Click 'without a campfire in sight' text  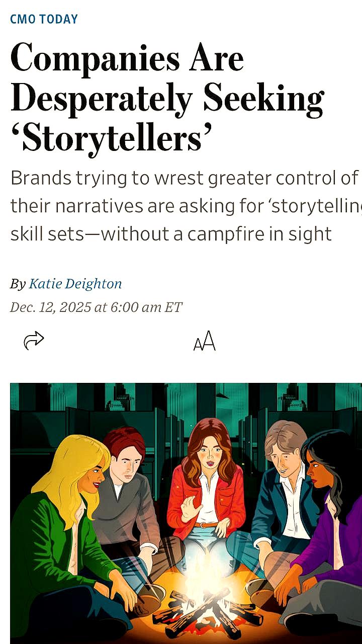[216, 233]
